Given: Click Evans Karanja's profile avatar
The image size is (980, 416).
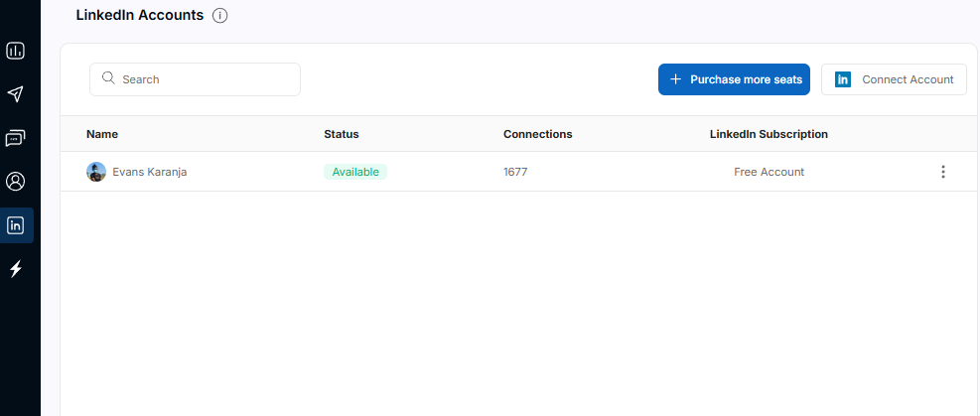Looking at the screenshot, I should tap(96, 172).
